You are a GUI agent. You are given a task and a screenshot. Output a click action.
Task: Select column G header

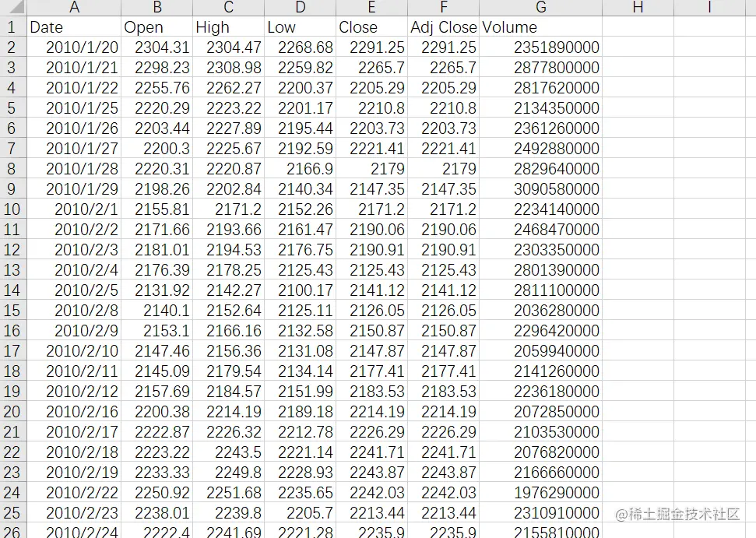pos(541,7)
